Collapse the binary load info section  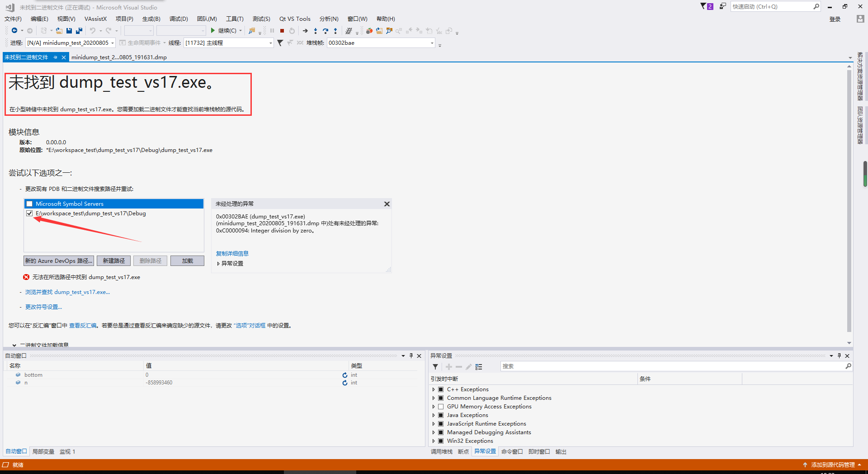coord(14,345)
